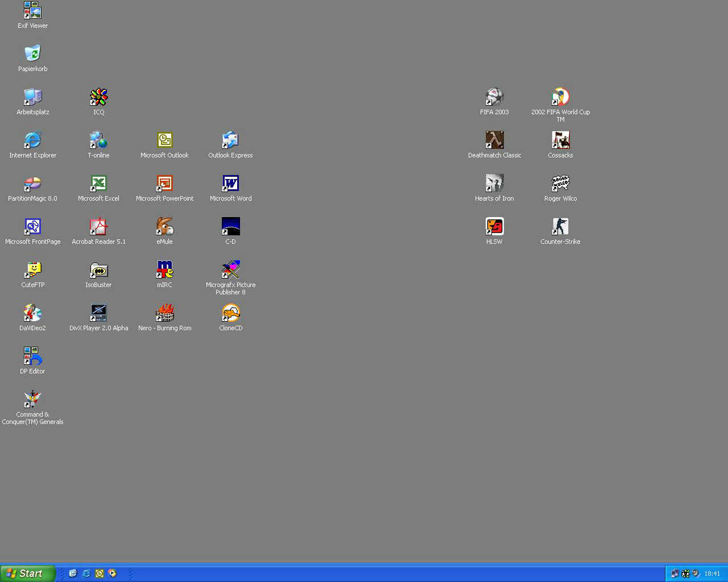Launch Windows Media Player from quick launch
Viewport: 728px width, 582px height.
point(113,573)
